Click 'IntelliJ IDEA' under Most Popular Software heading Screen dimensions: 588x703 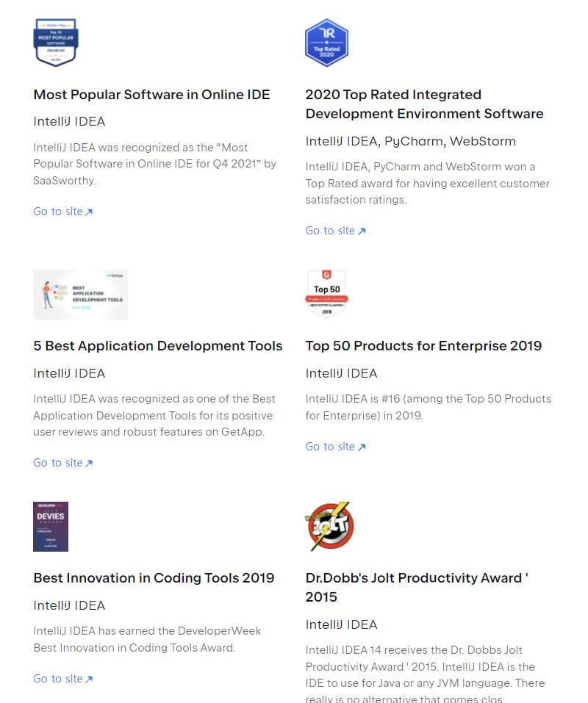(x=69, y=121)
